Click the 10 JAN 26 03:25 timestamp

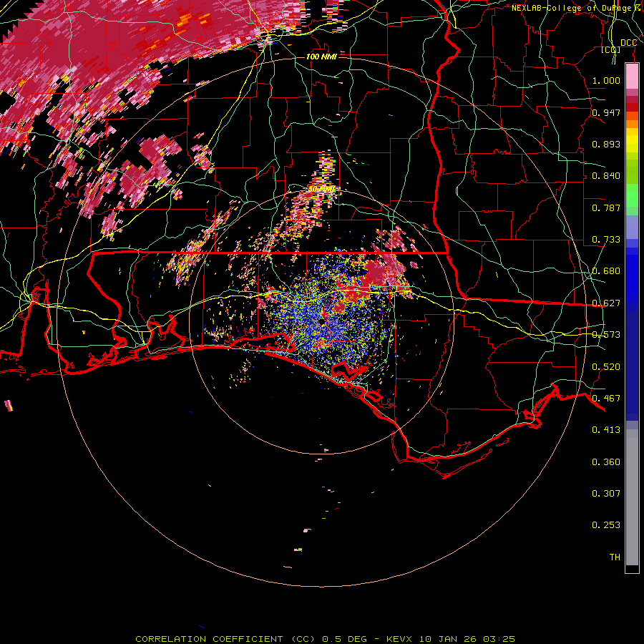pos(467,639)
